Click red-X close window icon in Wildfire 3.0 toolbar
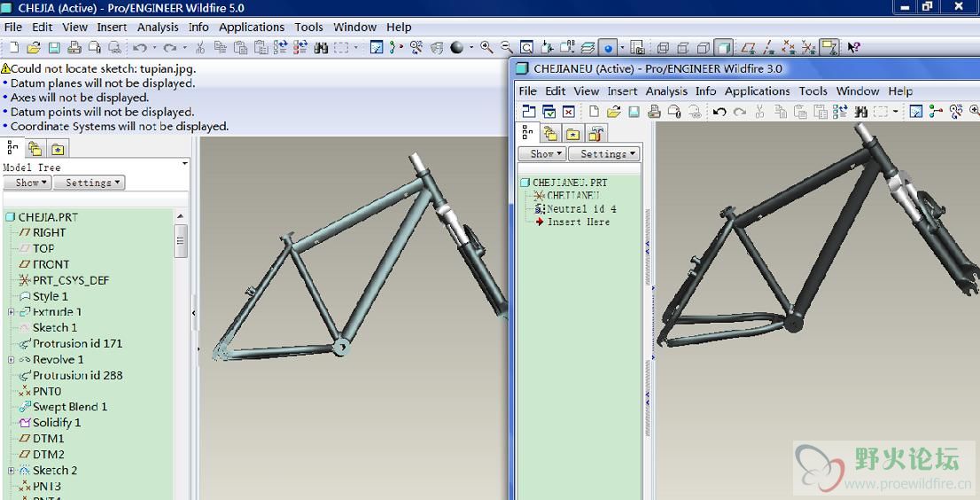Viewport: 980px width, 500px height. pyautogui.click(x=569, y=112)
